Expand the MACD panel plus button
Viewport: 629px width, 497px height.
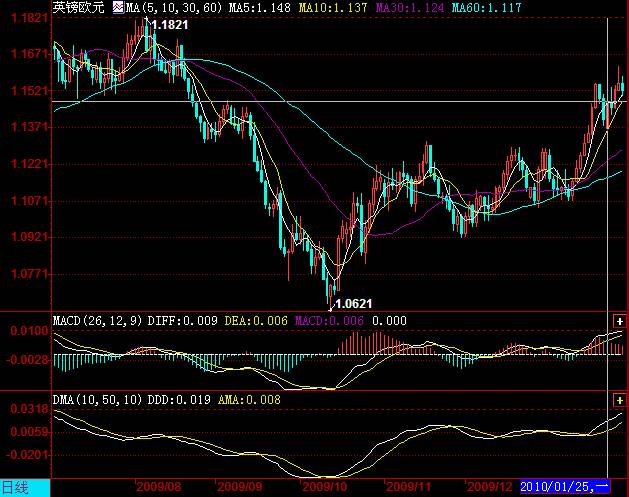(619, 321)
